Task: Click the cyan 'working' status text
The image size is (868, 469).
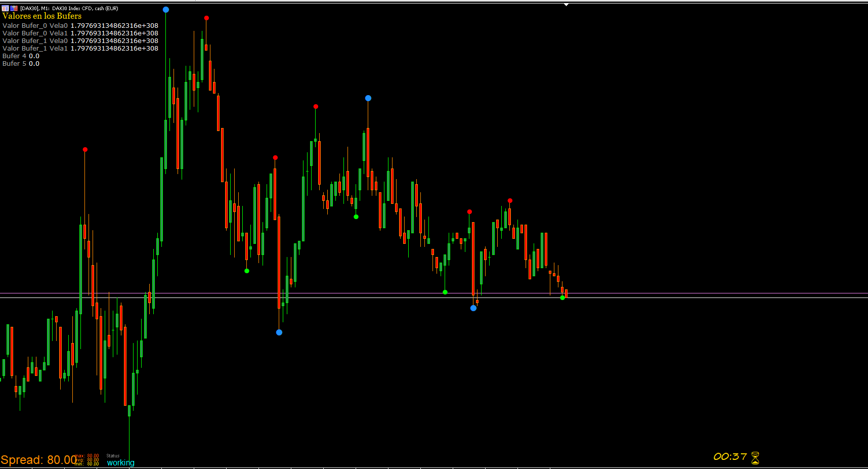Action: [121, 462]
